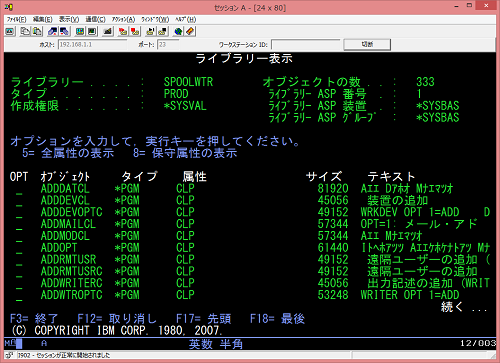The height and width of the screenshot is (363, 500).
Task: Open the display color setup icon
Action: click(x=80, y=31)
